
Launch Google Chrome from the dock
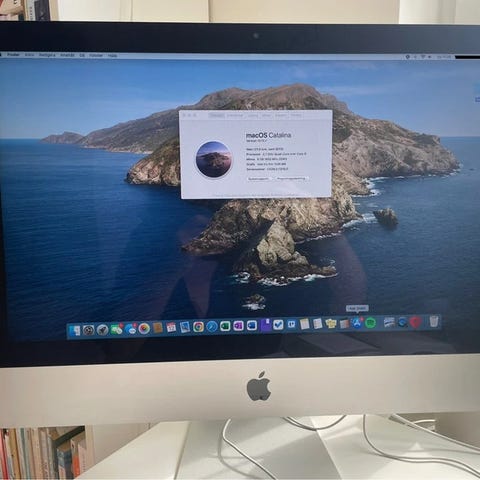pyautogui.click(x=198, y=327)
